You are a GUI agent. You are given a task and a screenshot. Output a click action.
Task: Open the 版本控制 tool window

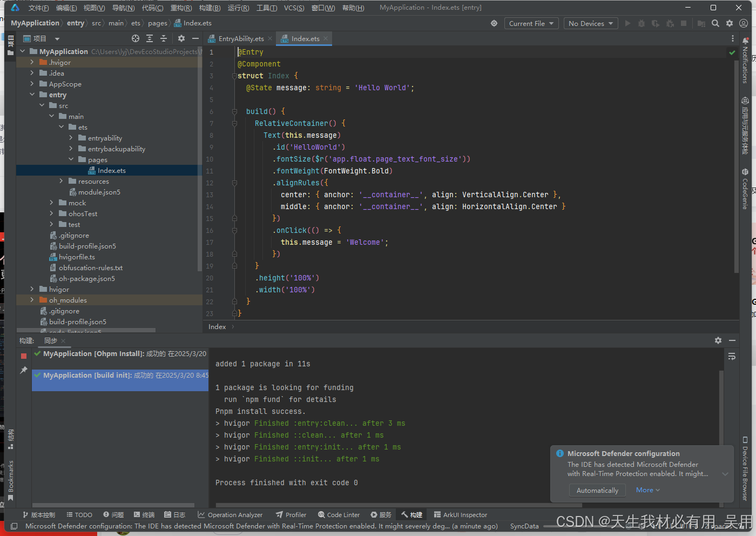[x=39, y=515]
